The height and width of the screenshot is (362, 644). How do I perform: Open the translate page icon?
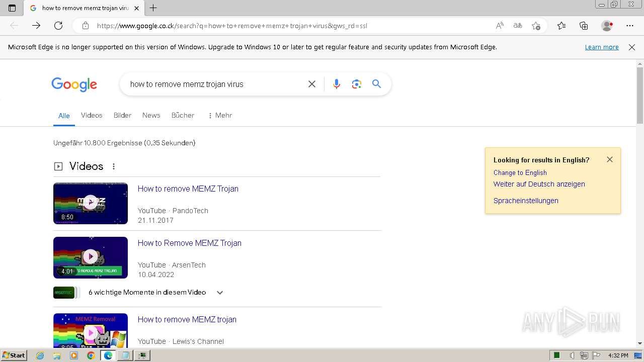(x=518, y=26)
